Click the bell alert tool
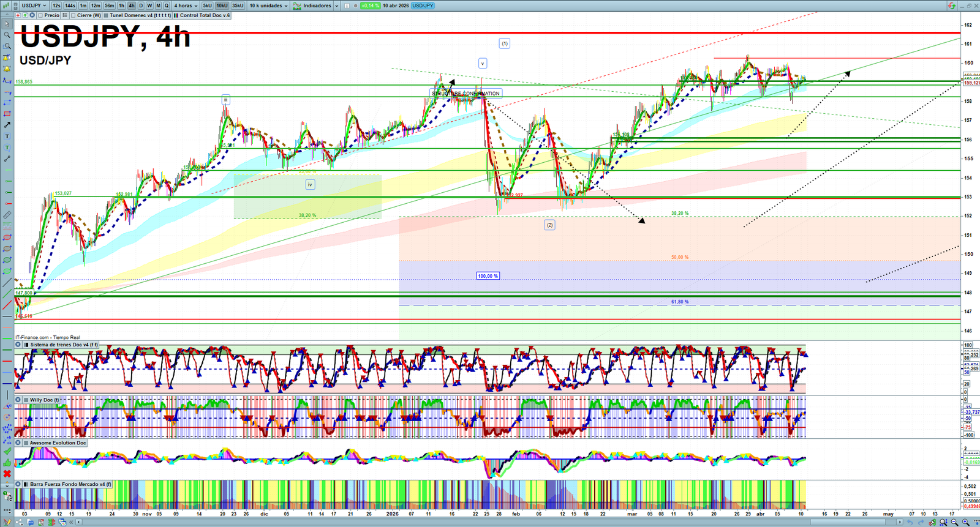Image resolution: width=980 pixels, height=527 pixels. tap(7, 69)
